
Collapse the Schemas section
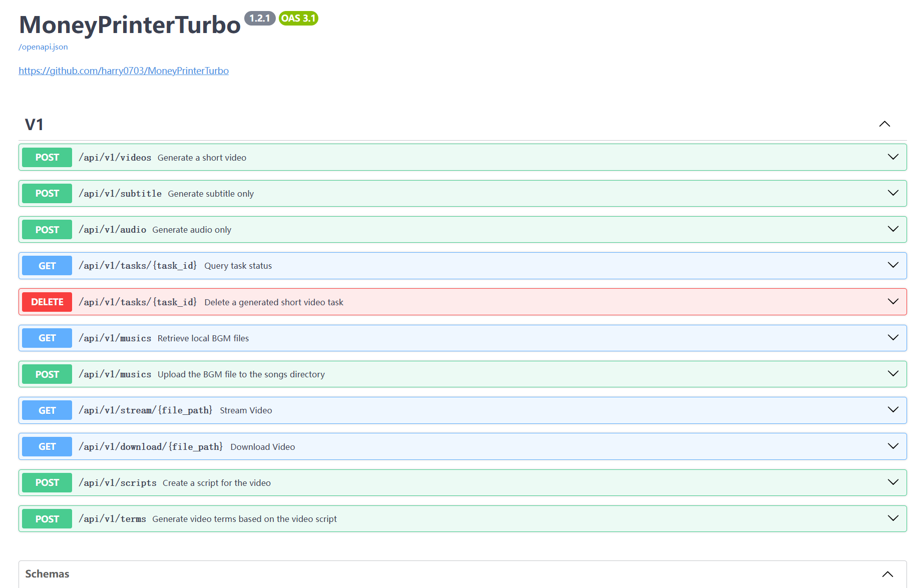[884, 573]
